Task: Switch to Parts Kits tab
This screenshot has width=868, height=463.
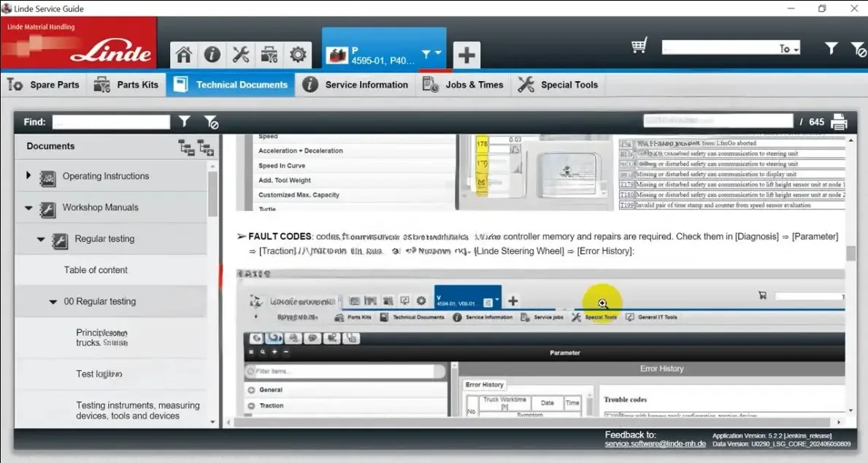Action: coord(126,85)
